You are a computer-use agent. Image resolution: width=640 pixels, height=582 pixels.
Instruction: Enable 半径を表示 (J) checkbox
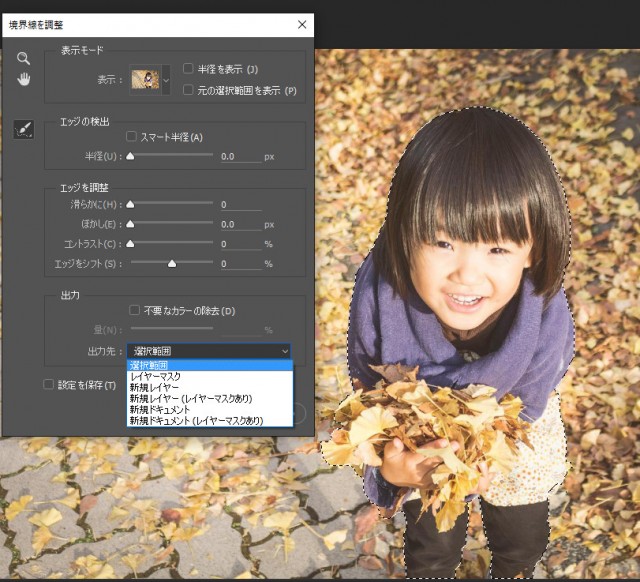188,69
